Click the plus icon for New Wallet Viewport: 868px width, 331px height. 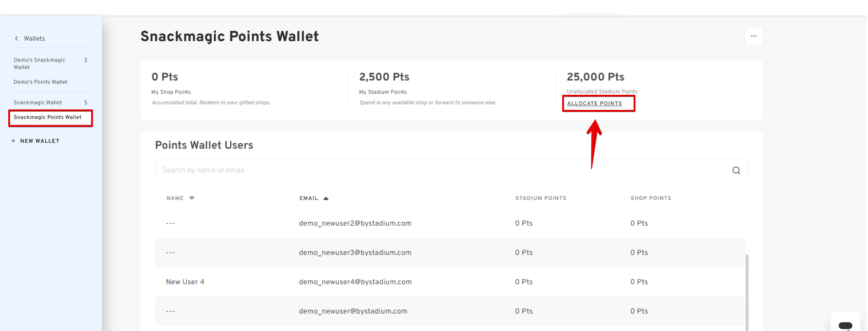click(13, 141)
